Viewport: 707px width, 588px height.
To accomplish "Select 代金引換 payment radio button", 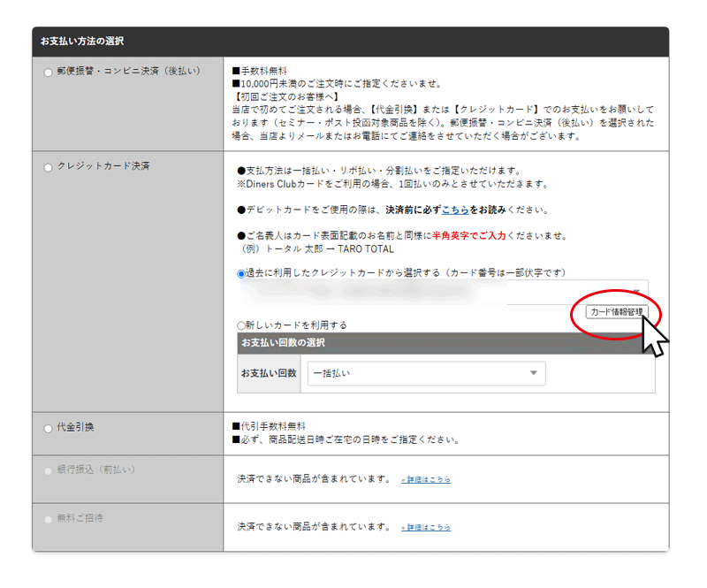I will coord(48,429).
